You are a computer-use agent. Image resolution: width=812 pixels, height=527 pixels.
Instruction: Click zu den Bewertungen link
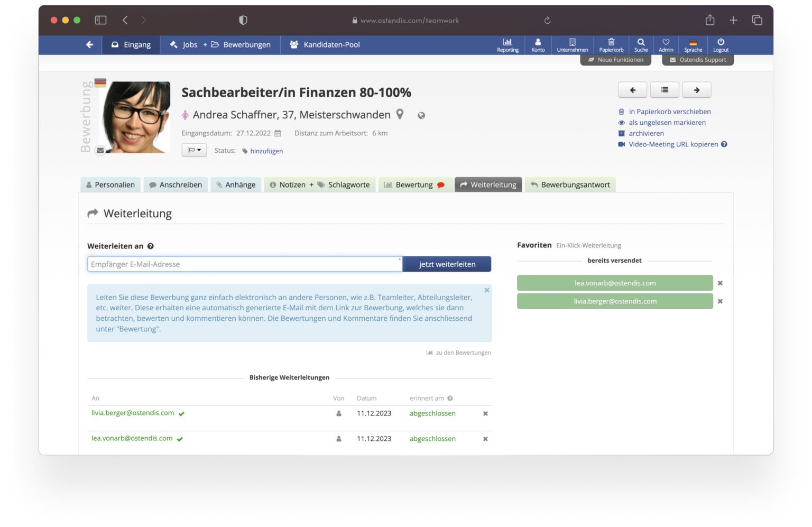click(x=459, y=353)
